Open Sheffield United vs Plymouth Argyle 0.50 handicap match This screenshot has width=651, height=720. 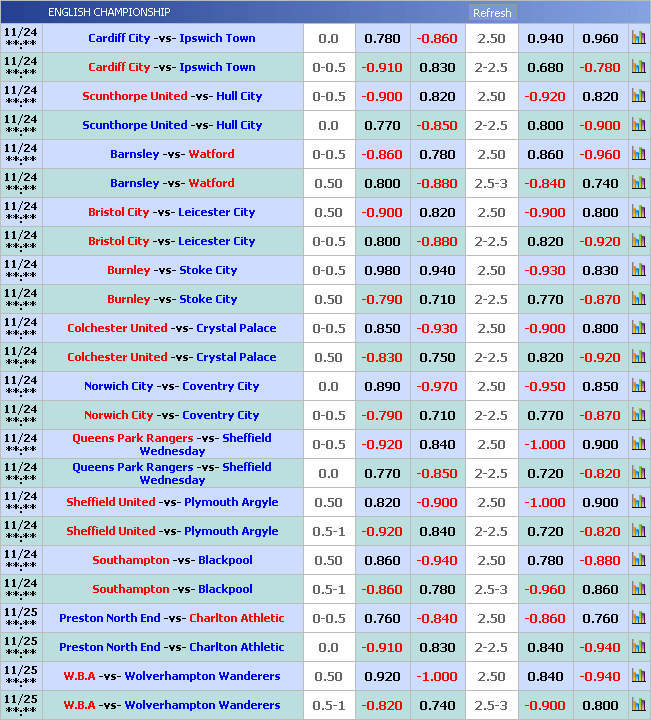pos(172,503)
